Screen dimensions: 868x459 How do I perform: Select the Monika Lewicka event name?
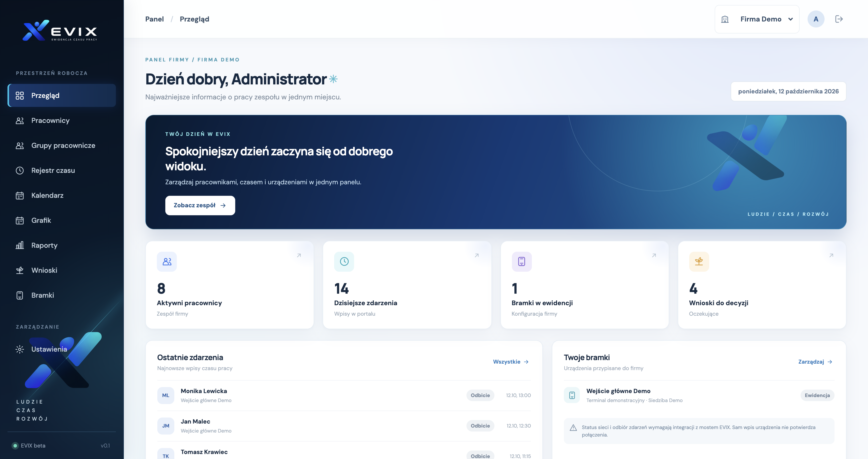tap(204, 391)
